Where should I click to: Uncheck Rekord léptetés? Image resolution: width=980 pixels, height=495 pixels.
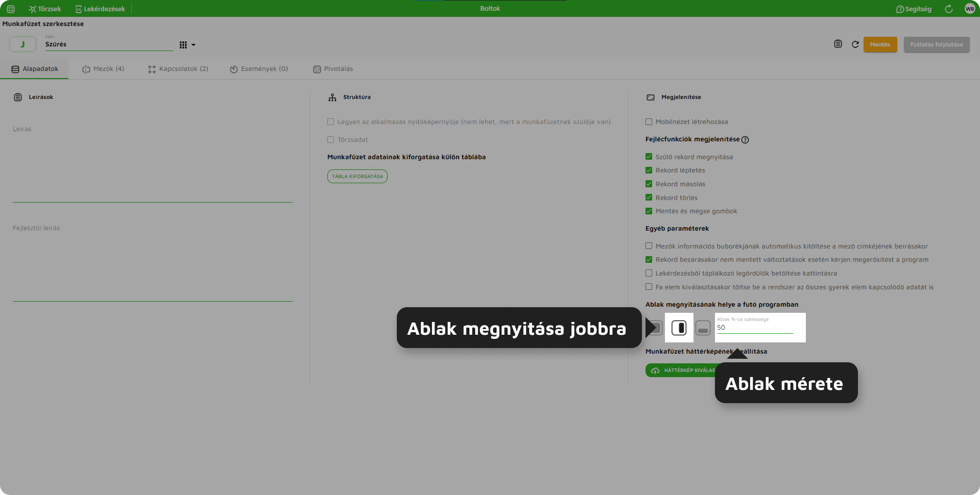tap(649, 170)
